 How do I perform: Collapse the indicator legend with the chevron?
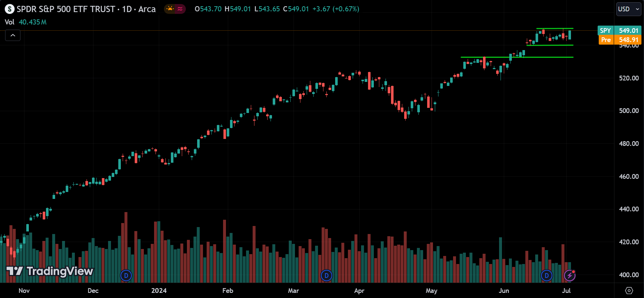(13, 35)
